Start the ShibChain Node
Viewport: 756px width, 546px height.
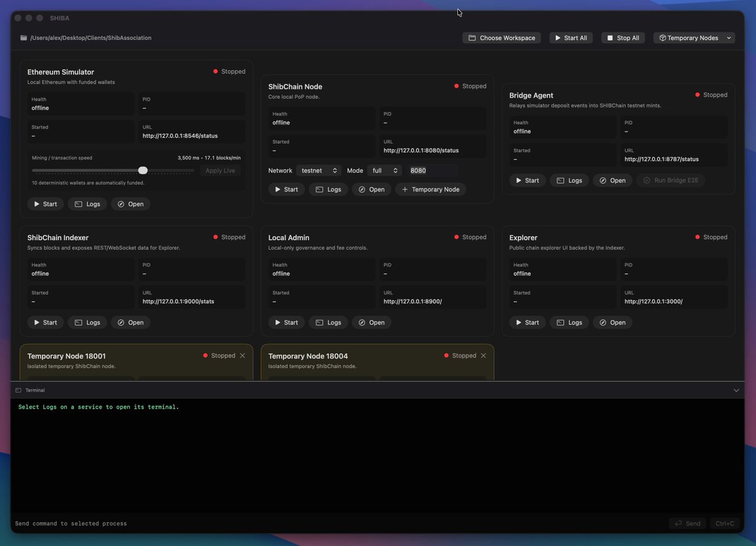(287, 189)
